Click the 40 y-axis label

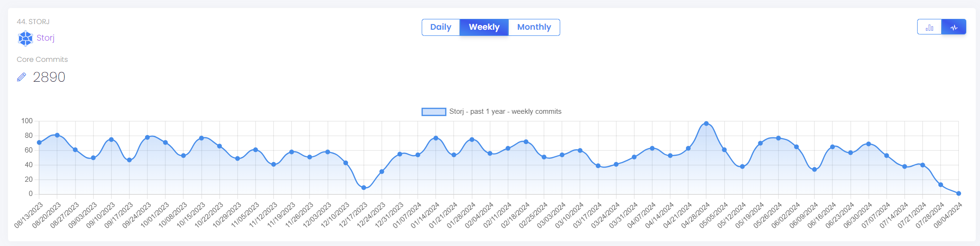(x=29, y=165)
